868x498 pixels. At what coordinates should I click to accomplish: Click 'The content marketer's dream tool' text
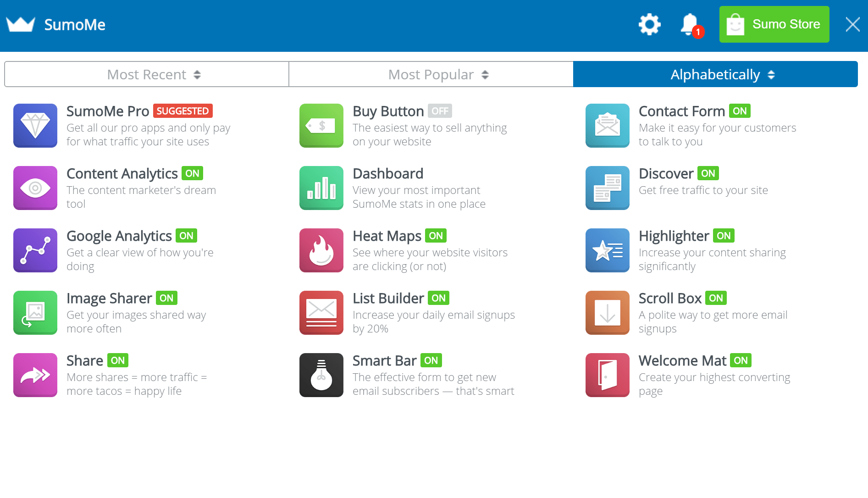coord(141,197)
